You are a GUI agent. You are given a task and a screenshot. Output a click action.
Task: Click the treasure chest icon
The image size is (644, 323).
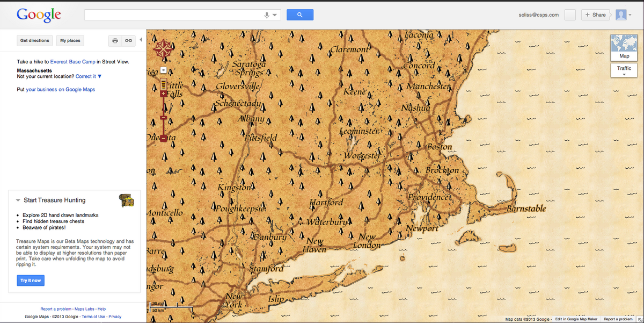[x=126, y=200]
